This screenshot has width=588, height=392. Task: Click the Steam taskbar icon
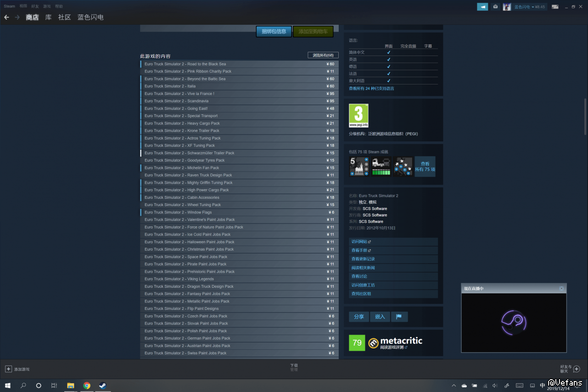click(103, 386)
